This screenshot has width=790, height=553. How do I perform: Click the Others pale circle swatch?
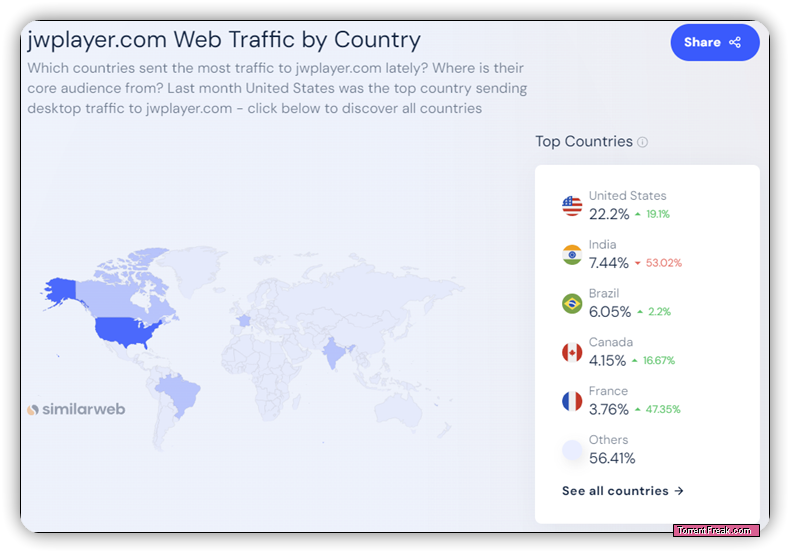(572, 450)
